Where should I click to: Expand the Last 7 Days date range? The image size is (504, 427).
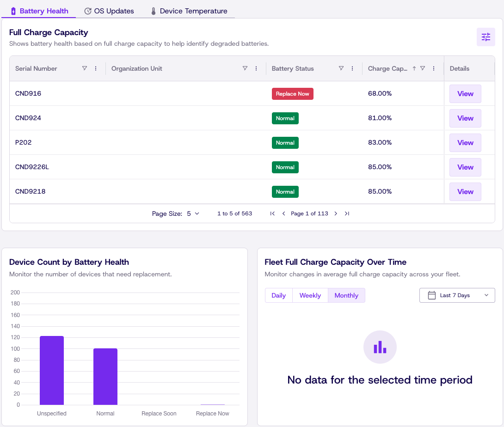coord(457,295)
